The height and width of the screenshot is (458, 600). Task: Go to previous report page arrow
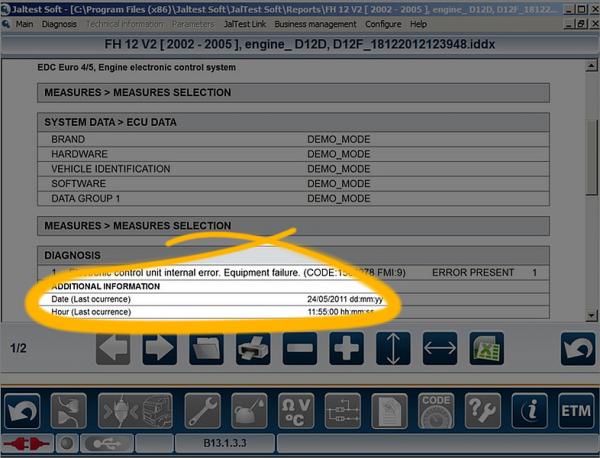click(x=113, y=348)
